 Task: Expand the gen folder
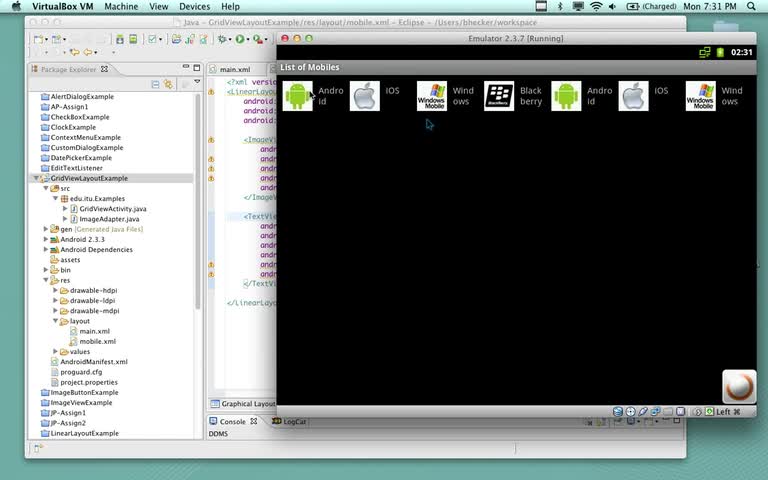point(46,229)
